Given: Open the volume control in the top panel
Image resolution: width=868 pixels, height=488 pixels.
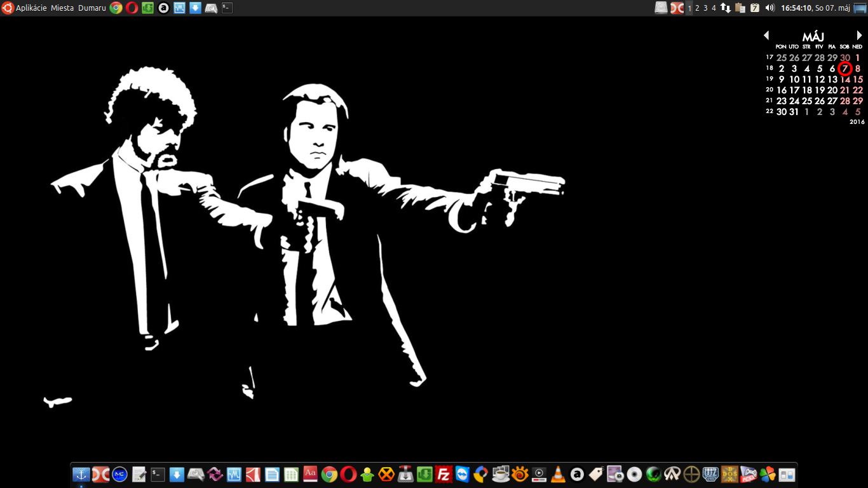Looking at the screenshot, I should point(770,8).
